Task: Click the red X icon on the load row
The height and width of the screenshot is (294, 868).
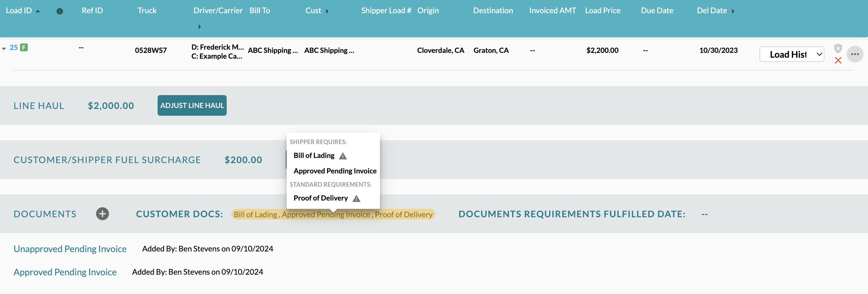Action: click(x=838, y=61)
